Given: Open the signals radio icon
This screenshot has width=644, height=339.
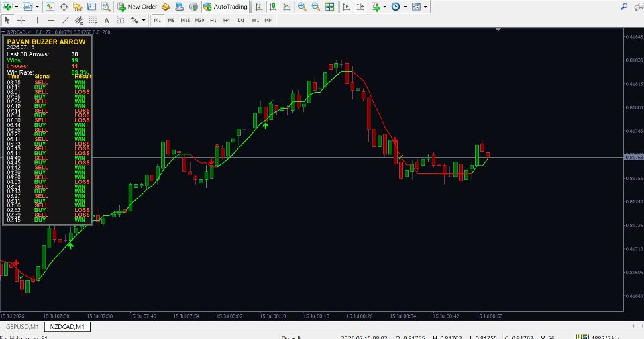Looking at the screenshot, I should (x=193, y=7).
